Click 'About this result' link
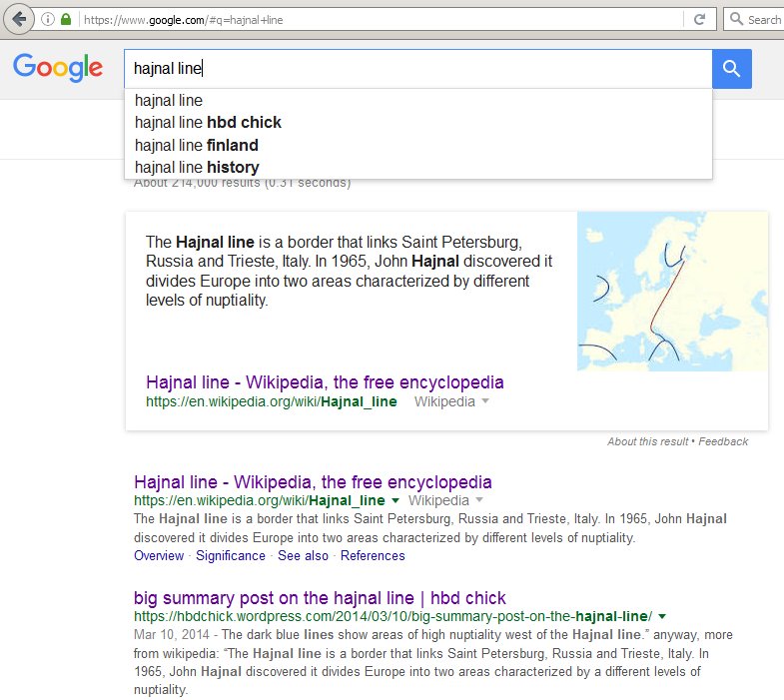This screenshot has width=784, height=700. tap(647, 441)
